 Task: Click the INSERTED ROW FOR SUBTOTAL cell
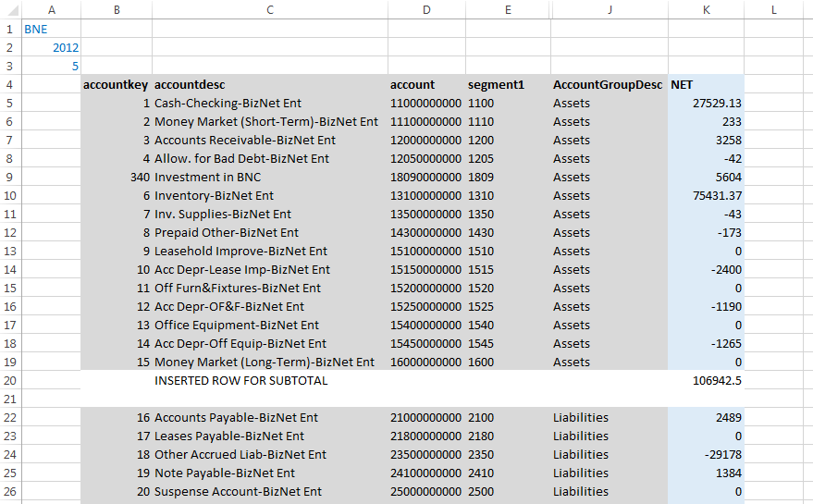point(269,380)
